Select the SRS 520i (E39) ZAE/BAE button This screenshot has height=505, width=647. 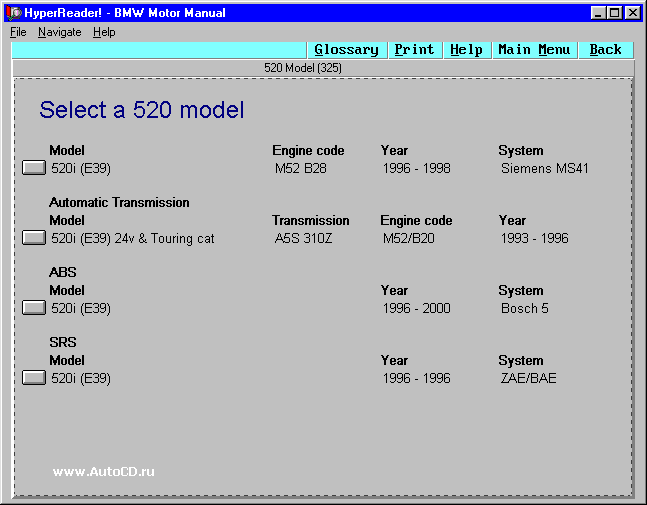coord(34,378)
